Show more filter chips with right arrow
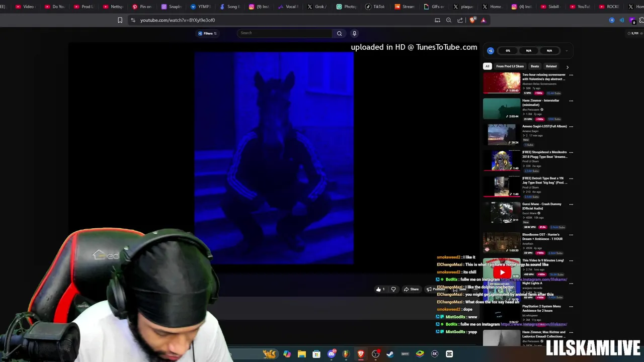The width and height of the screenshot is (644, 362). (568, 67)
